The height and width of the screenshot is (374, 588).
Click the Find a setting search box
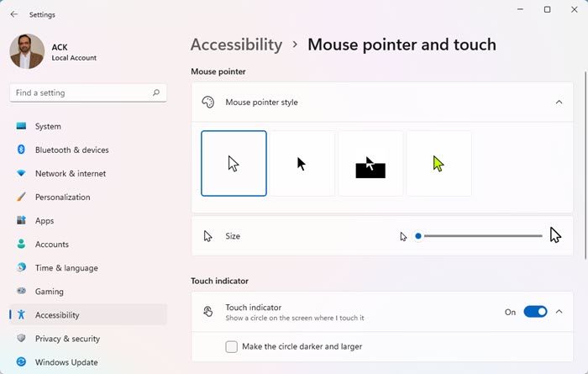pos(80,93)
